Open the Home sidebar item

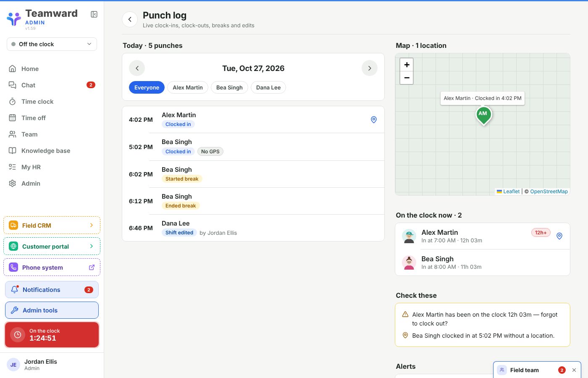point(52,69)
